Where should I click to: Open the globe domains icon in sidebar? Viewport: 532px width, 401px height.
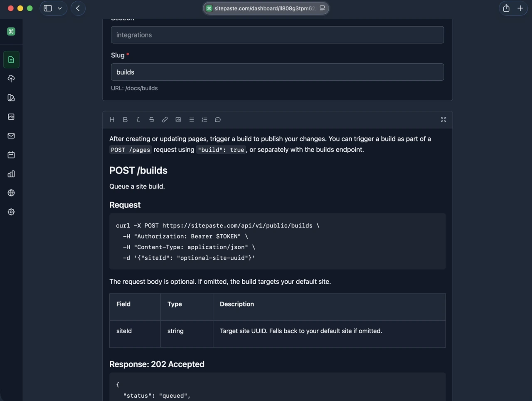11,193
